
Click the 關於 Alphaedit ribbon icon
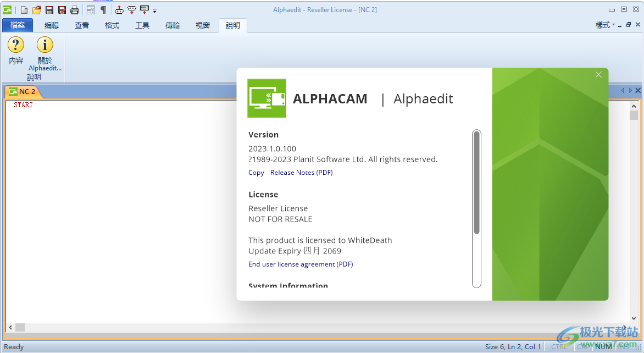tap(45, 53)
